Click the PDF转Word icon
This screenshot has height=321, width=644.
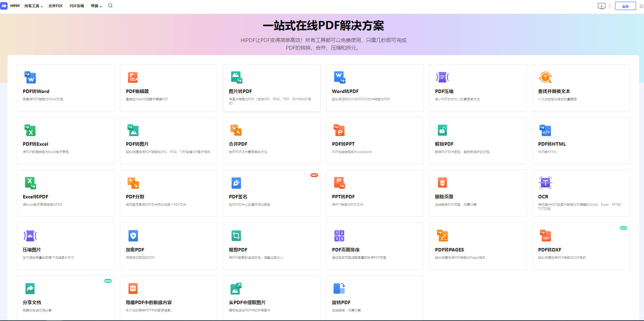30,77
